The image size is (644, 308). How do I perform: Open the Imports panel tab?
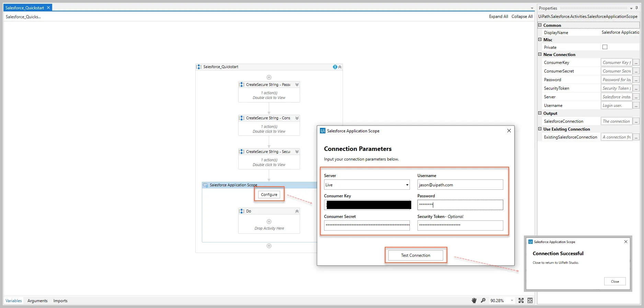pyautogui.click(x=60, y=301)
